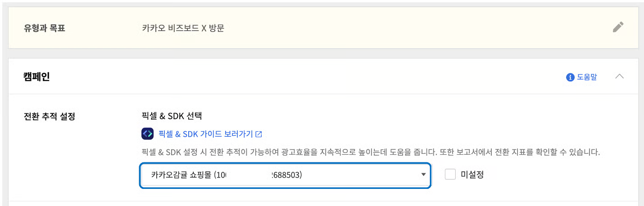Click the pencil edit icon for 유형과 목표
Image resolution: width=644 pixels, height=206 pixels.
point(618,27)
